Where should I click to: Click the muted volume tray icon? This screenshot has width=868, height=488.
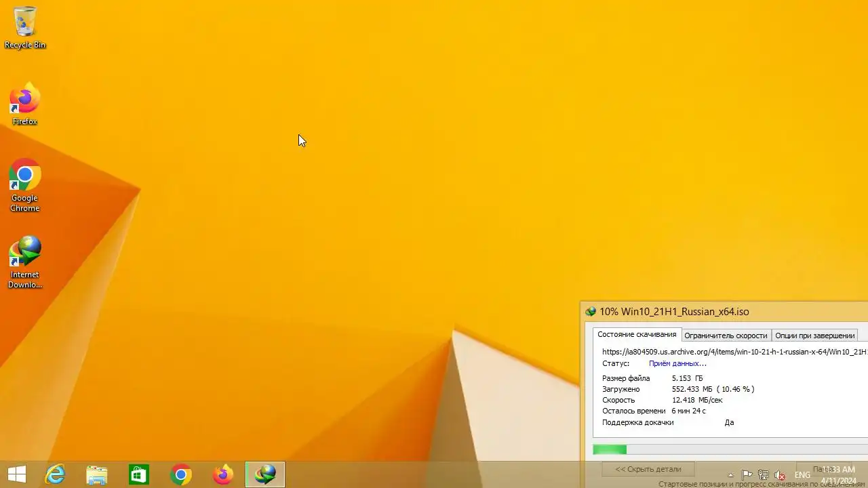pos(780,475)
